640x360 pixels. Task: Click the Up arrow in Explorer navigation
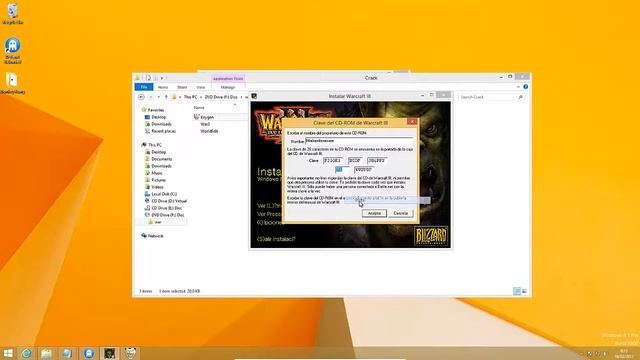click(166, 97)
